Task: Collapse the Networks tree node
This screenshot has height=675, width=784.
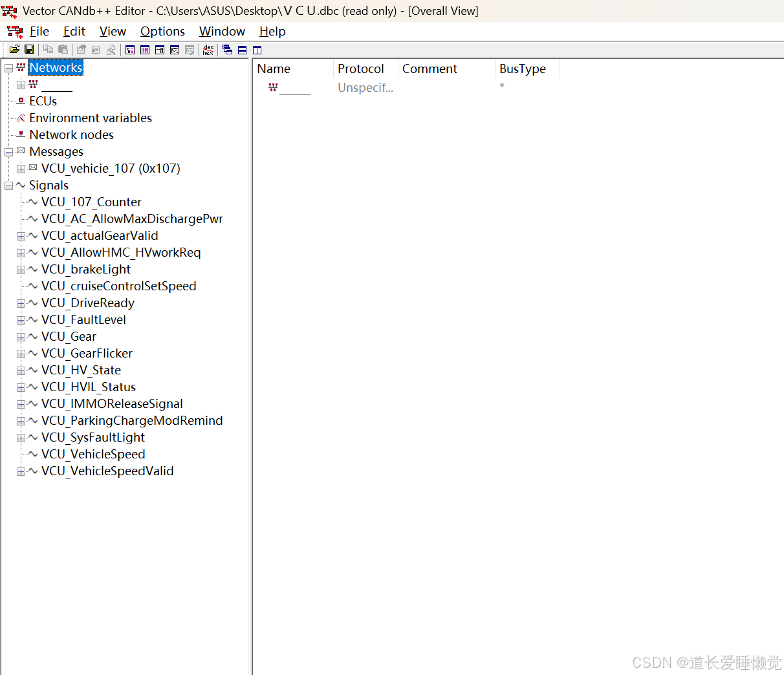Action: pos(9,68)
